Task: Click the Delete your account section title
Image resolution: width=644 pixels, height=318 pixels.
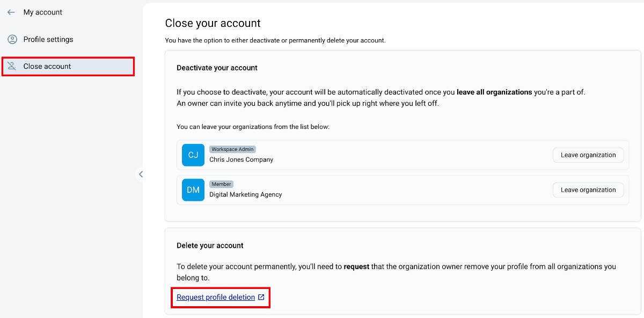Action: point(209,245)
